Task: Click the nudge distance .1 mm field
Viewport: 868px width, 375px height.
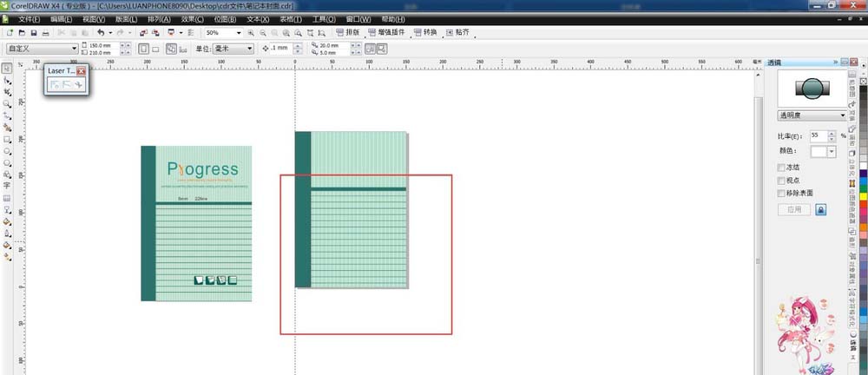Action: (281, 49)
